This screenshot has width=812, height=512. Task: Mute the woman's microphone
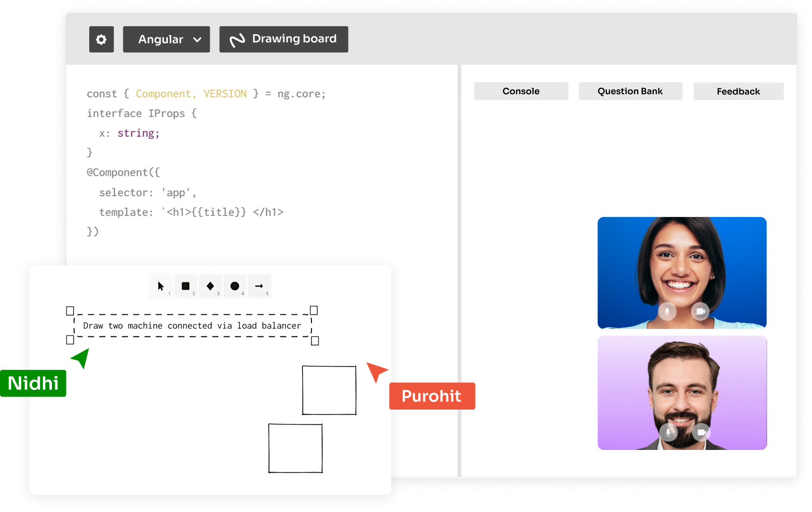click(667, 311)
